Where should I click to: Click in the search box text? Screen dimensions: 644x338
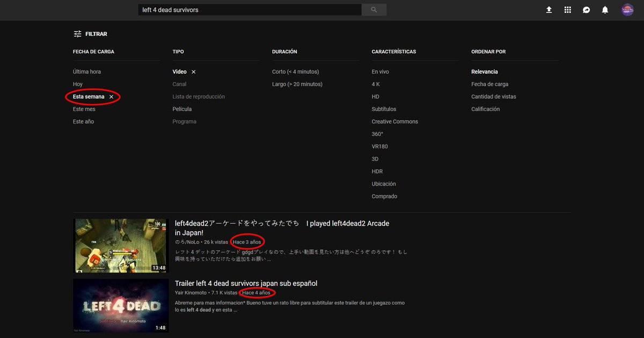click(250, 10)
